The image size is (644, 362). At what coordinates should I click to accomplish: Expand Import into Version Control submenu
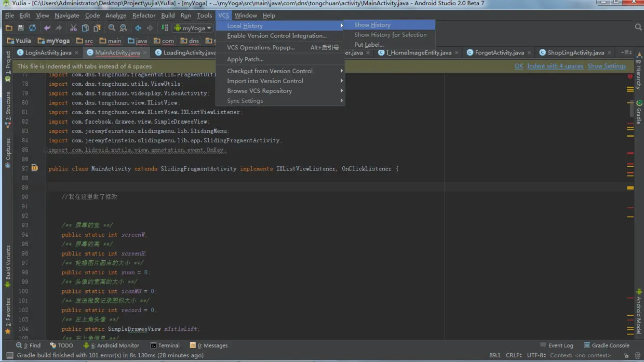pos(279,81)
